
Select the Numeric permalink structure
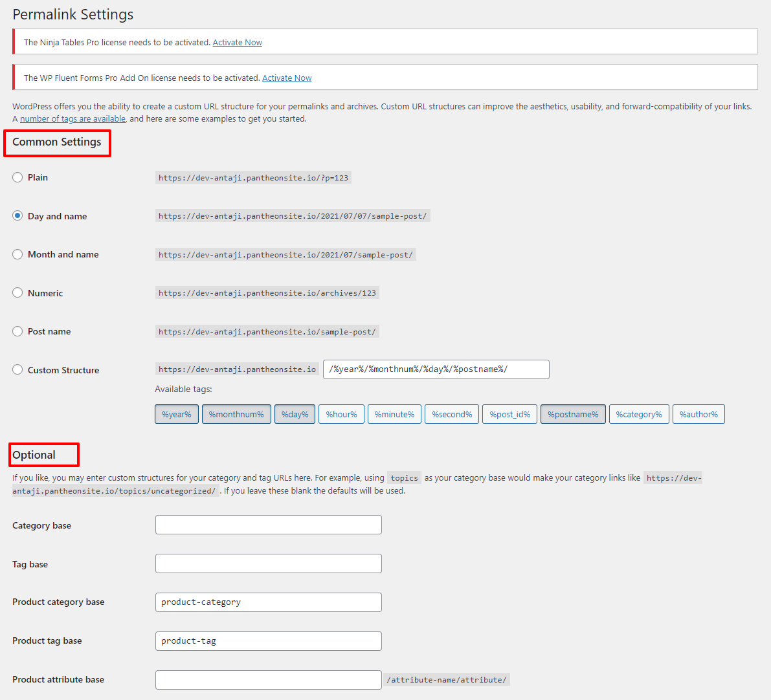tap(17, 292)
